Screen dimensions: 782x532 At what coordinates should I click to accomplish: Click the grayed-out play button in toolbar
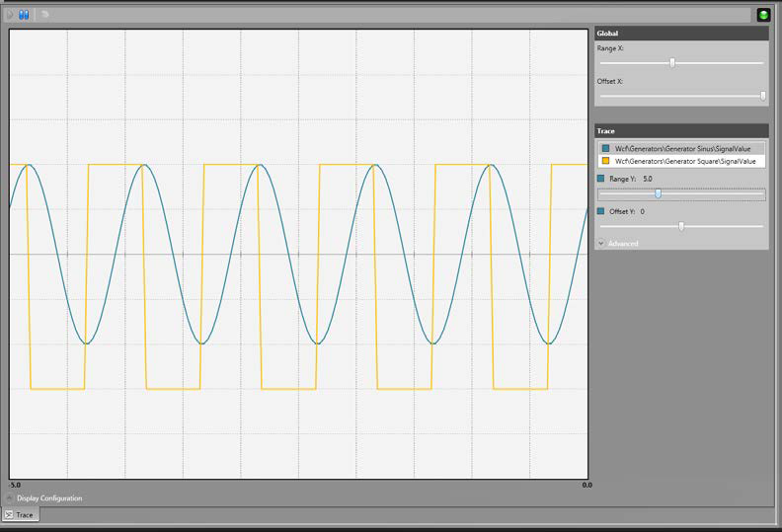click(10, 15)
